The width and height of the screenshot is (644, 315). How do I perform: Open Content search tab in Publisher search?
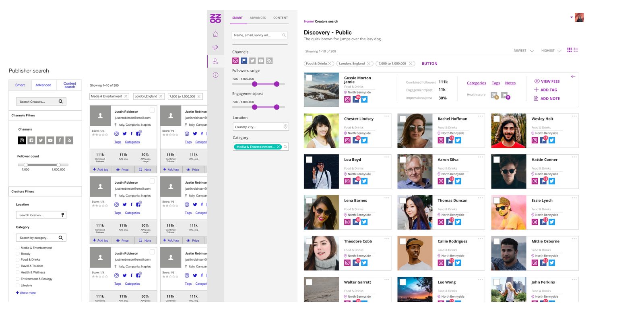coord(70,85)
